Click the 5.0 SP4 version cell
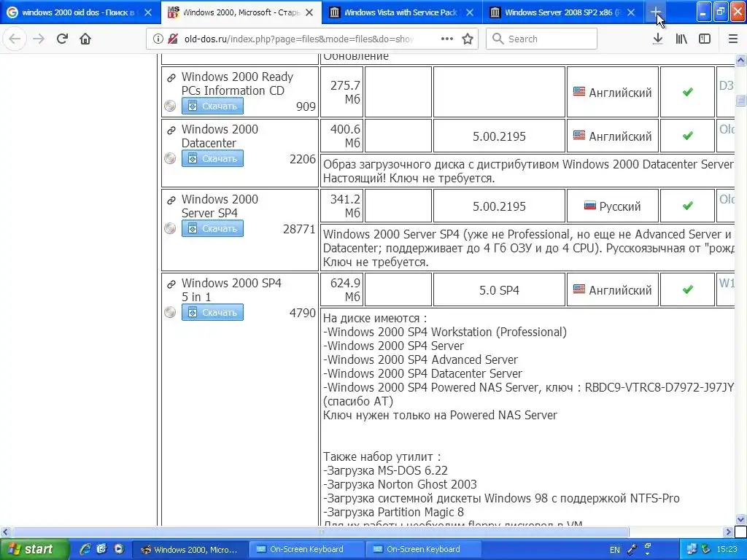Screen dimensions: 747x560 pos(499,290)
